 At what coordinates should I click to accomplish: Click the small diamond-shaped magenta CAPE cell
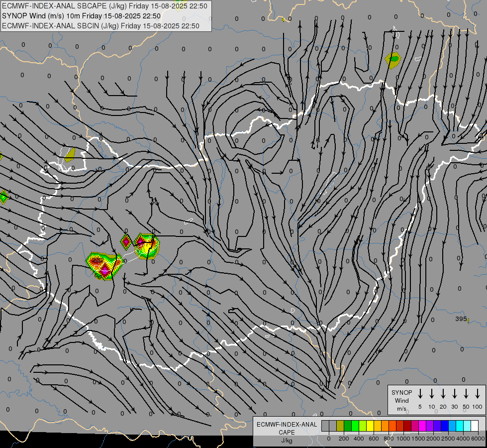(x=126, y=241)
